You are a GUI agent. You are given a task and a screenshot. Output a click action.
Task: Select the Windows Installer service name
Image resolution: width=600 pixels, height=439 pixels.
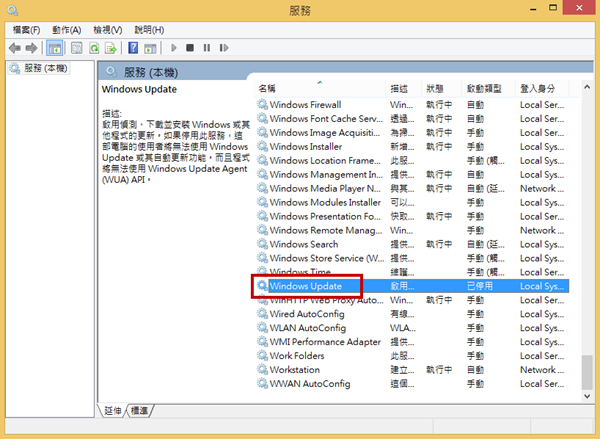[x=306, y=146]
